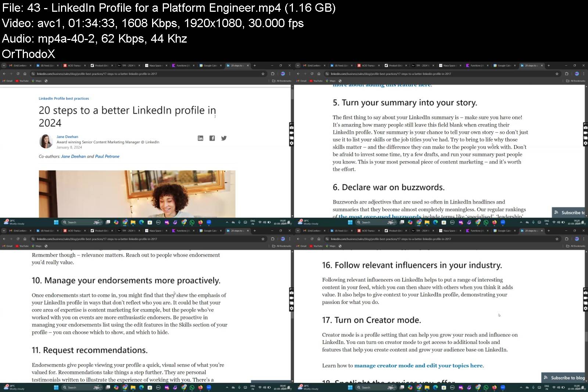Screen dimensions: 588x392
Task: Click Back arrow in bottom-left browser frame
Action: 4,239
